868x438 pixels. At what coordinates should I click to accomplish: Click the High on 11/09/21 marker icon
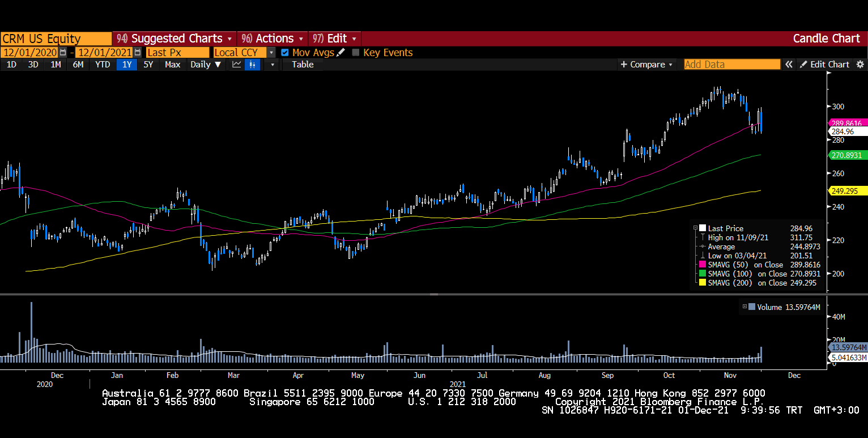tap(703, 238)
